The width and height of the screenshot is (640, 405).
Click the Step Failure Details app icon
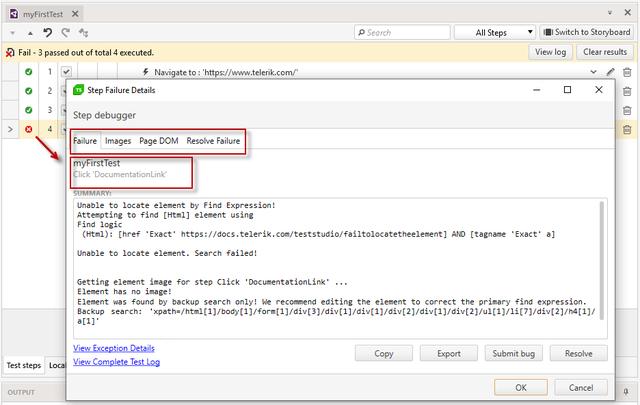[78, 90]
